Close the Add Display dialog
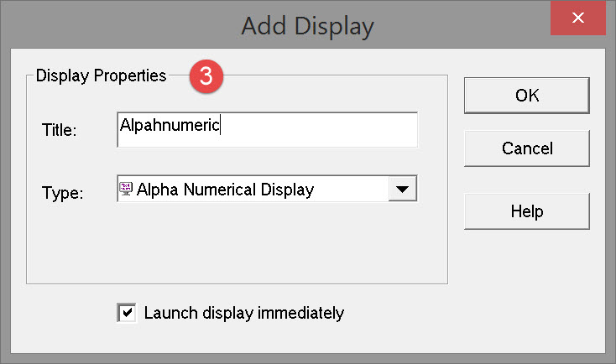Screen dimensions: 616x364 pos(577,18)
